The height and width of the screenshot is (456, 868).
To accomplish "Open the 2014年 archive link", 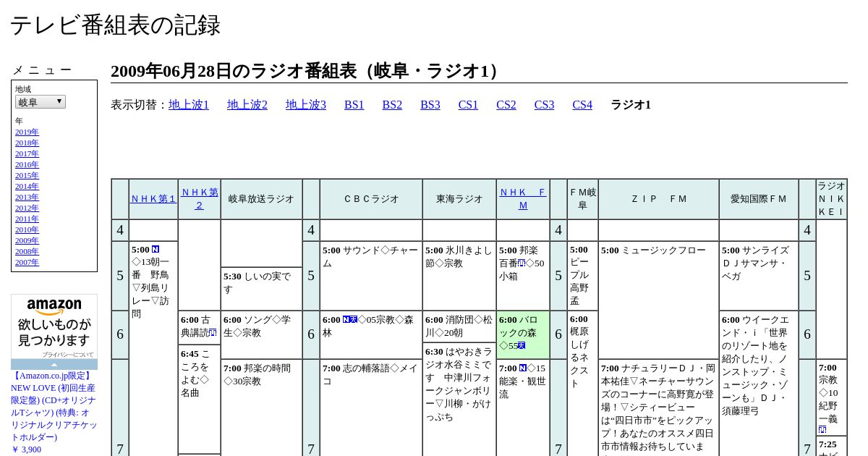I will pyautogui.click(x=27, y=186).
